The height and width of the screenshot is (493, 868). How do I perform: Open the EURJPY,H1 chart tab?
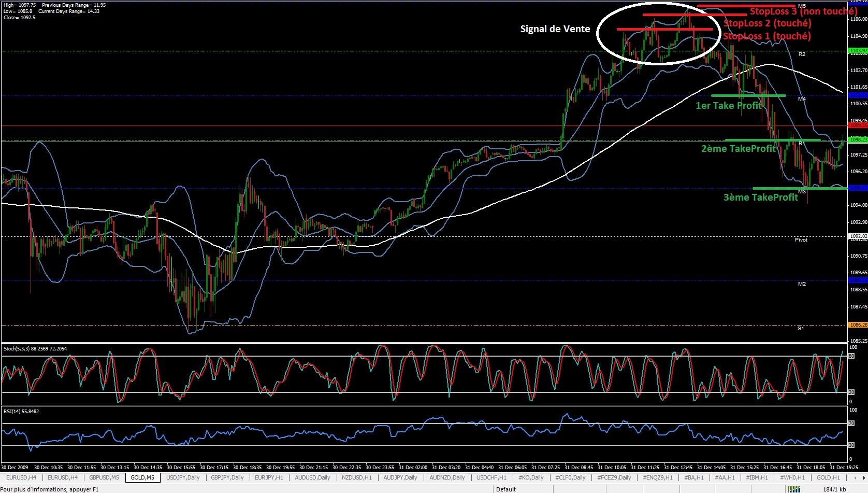click(269, 477)
